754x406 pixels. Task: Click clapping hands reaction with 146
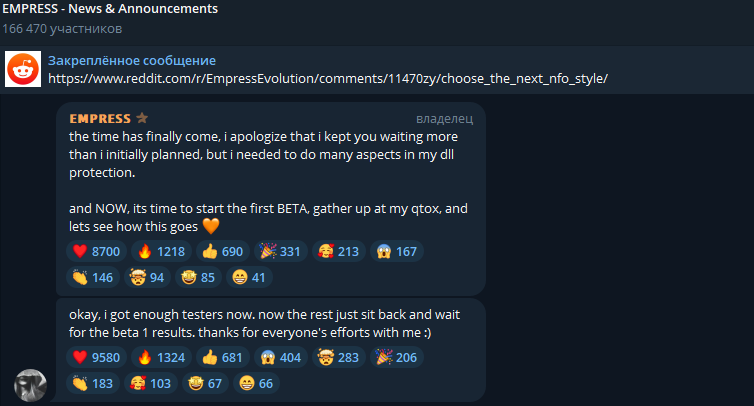[95, 277]
